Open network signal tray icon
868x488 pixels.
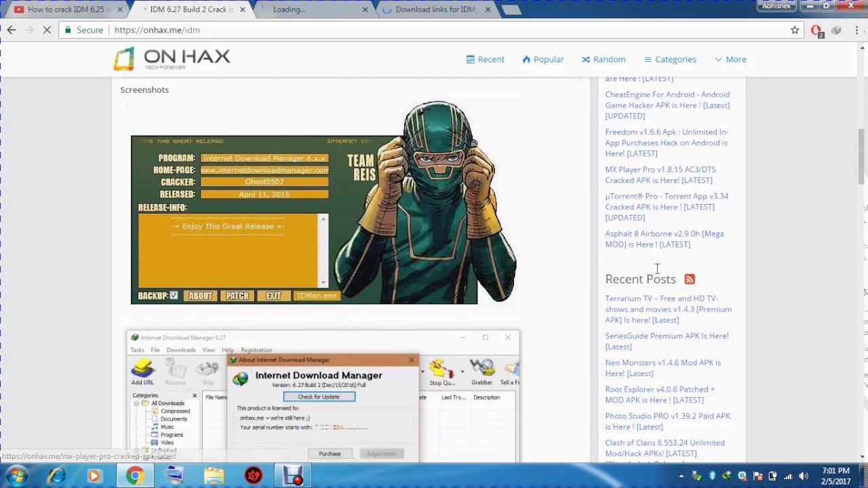[788, 476]
